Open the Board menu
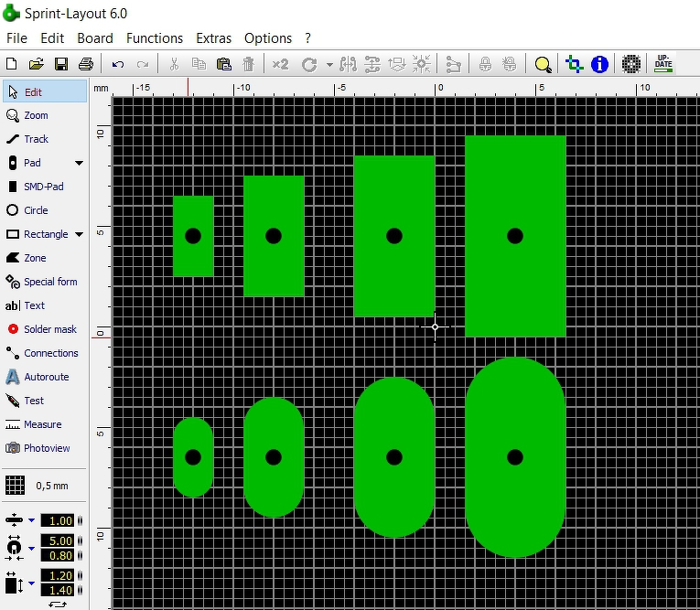Image resolution: width=700 pixels, height=610 pixels. 95,38
